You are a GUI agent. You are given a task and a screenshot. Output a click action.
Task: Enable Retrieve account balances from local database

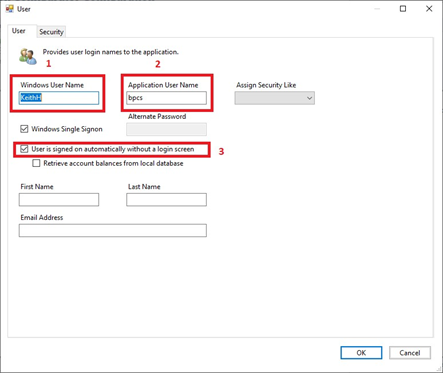(36, 163)
